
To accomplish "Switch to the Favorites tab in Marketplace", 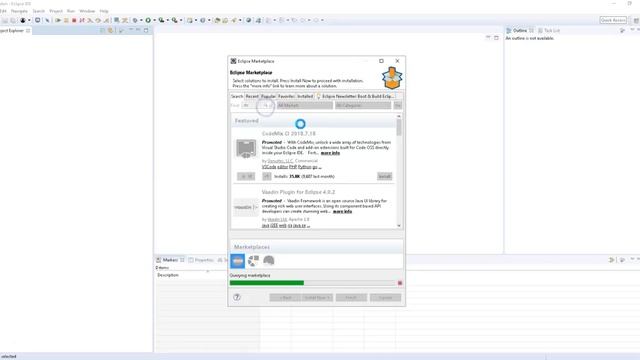I will 286,96.
